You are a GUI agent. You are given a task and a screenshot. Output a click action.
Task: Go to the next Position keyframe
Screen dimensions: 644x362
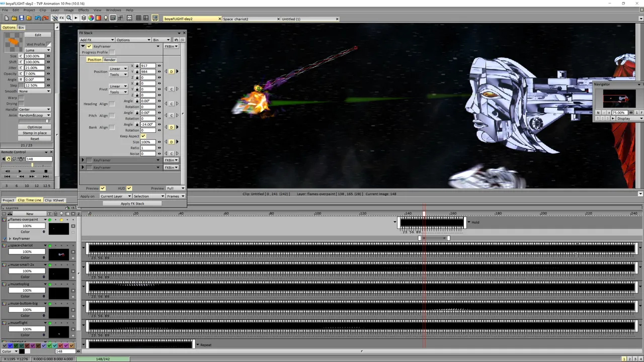coord(177,71)
